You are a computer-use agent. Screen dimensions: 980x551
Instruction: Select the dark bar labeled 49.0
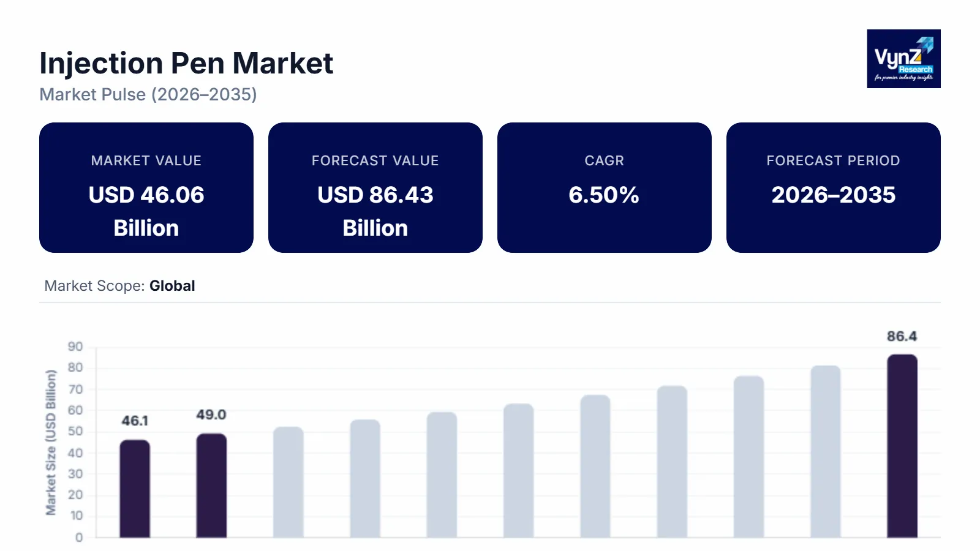[x=211, y=485]
